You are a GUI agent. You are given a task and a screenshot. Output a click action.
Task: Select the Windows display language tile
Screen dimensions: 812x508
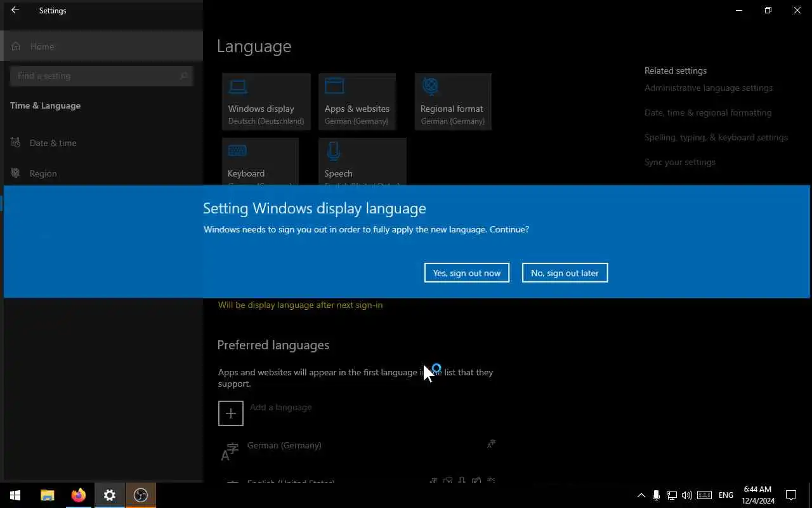tap(266, 102)
